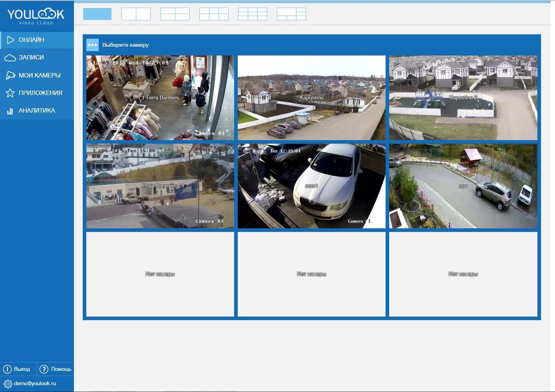
Task: Choose the 2x2 grid layout
Action: tap(175, 14)
